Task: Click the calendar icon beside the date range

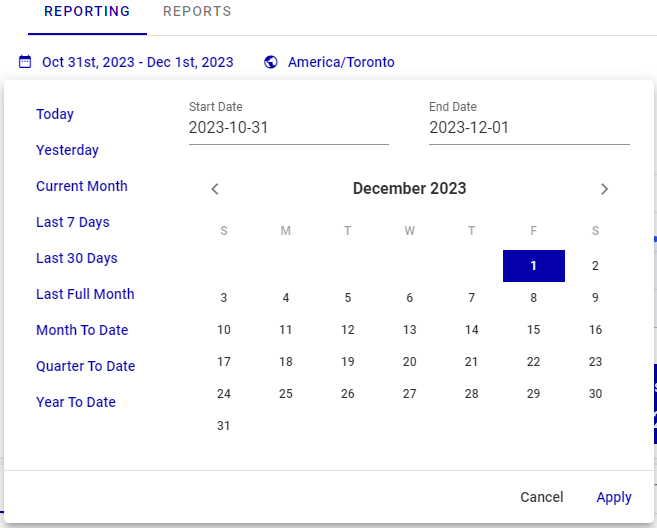Action: 25,62
